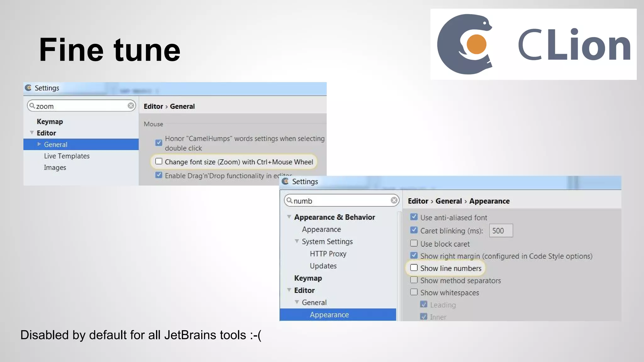
Task: Collapse Editor node in lower settings tree
Action: coord(289,290)
